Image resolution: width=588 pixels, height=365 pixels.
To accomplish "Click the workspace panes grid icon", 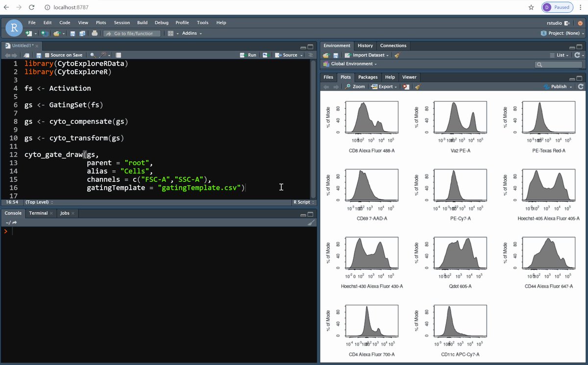I will click(x=171, y=33).
